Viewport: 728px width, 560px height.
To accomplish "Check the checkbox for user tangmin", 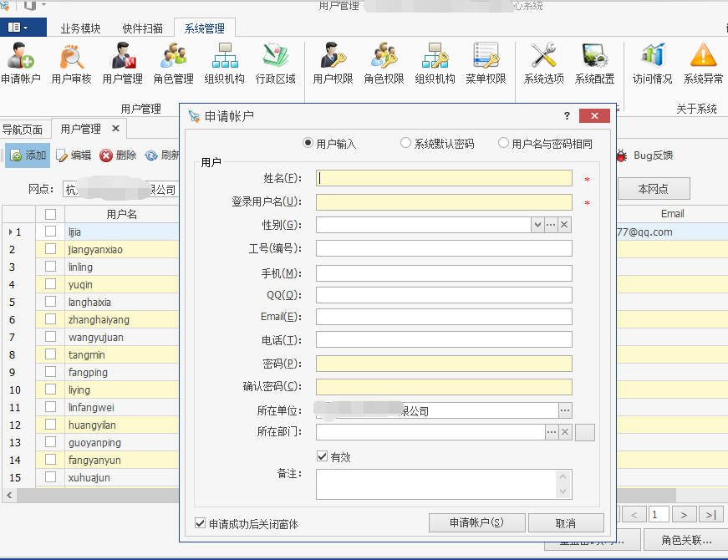I will point(51,354).
